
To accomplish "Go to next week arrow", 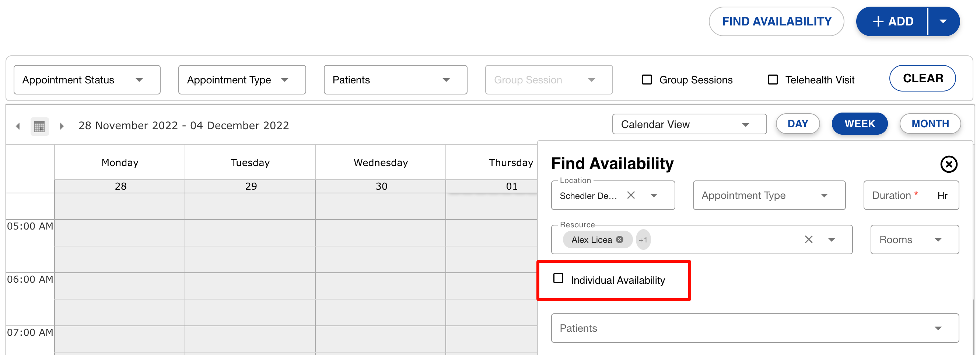I will [62, 126].
